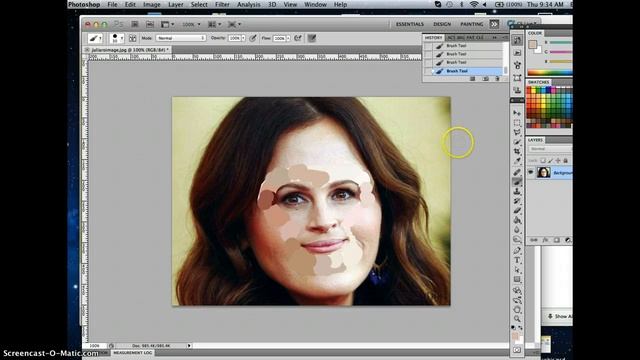The image size is (640, 360).
Task: Open the Opacity slider dropdown
Action: pos(243,38)
